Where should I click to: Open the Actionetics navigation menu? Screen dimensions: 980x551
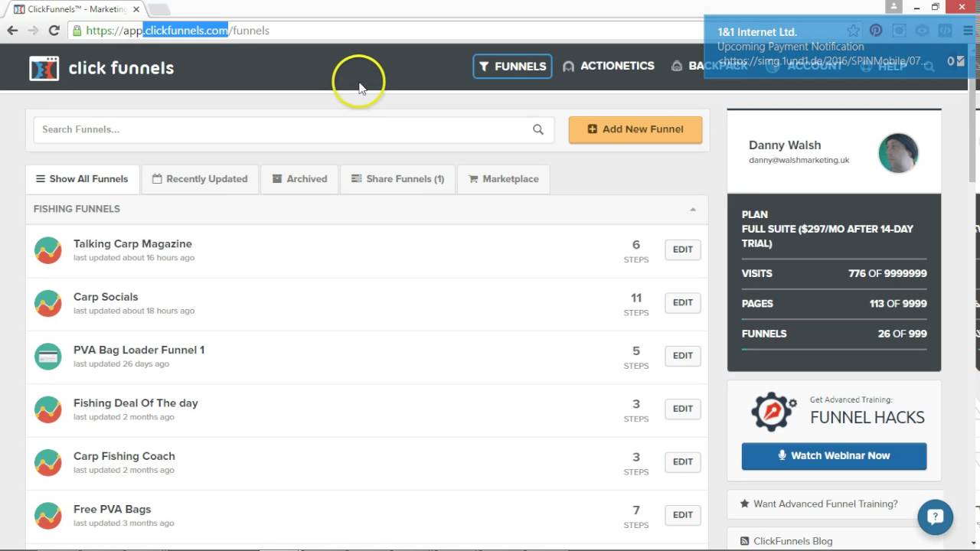609,67
